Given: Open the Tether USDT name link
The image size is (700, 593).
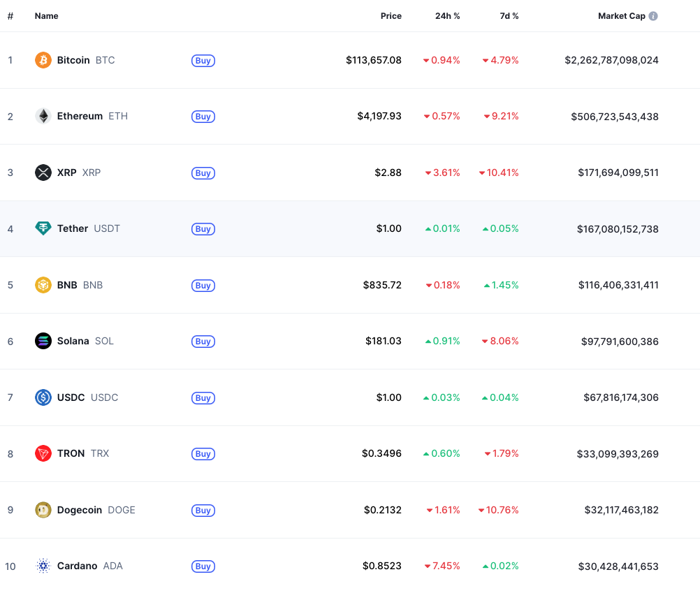Looking at the screenshot, I should (x=89, y=229).
